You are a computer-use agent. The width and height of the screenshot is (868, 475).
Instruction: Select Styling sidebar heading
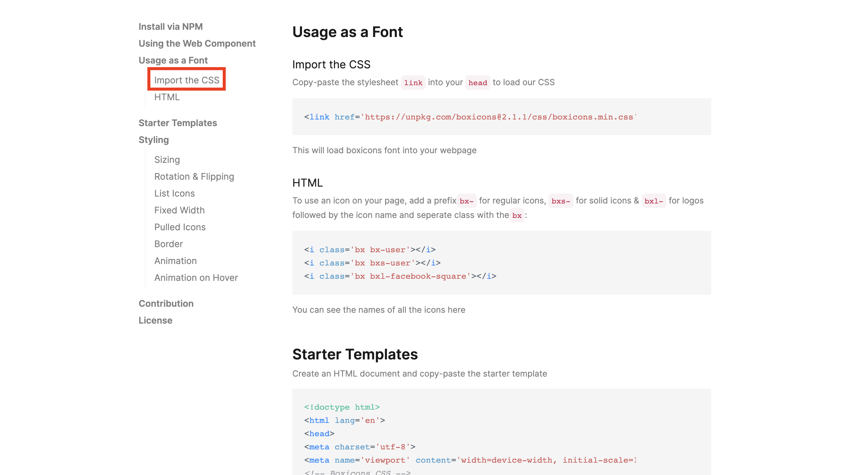click(x=153, y=140)
